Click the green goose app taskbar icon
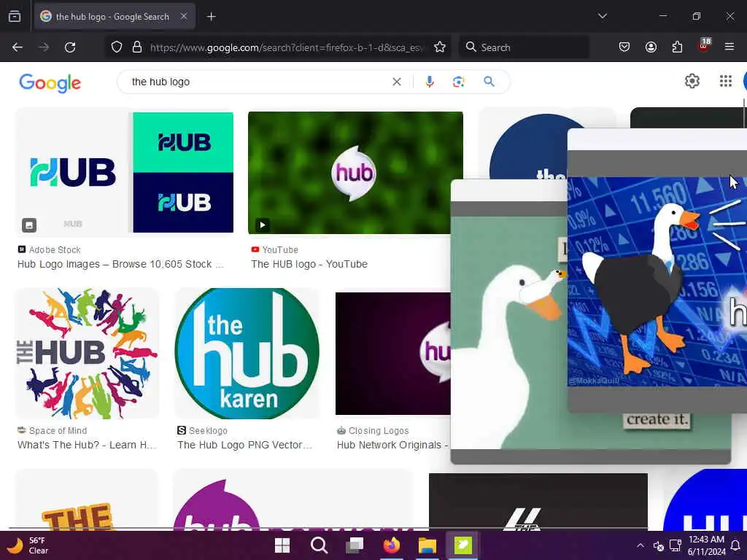The height and width of the screenshot is (560, 747). (x=463, y=545)
